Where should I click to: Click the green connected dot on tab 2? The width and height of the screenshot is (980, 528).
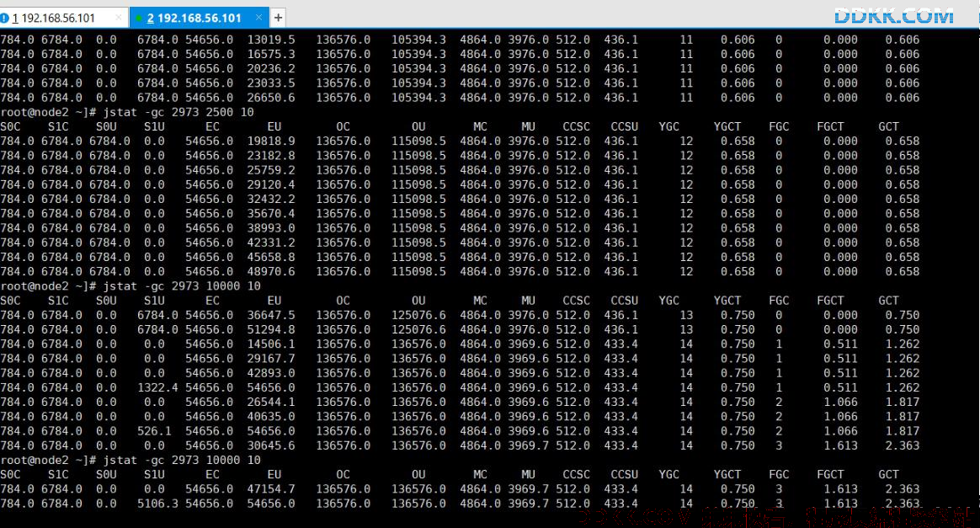pyautogui.click(x=138, y=19)
